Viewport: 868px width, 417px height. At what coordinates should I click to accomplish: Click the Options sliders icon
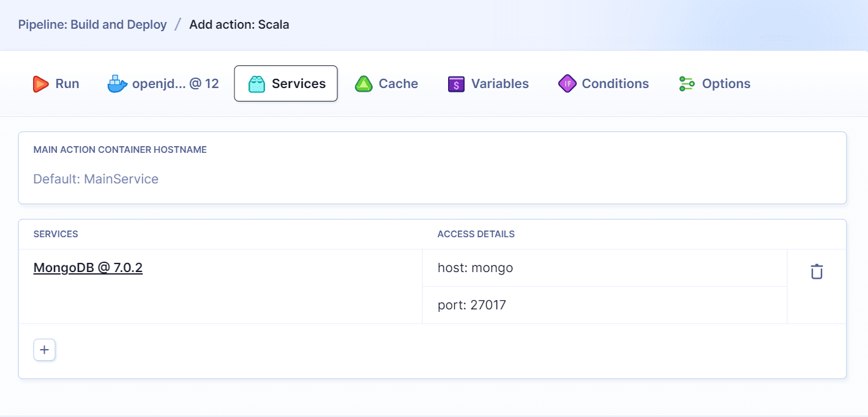pos(686,83)
